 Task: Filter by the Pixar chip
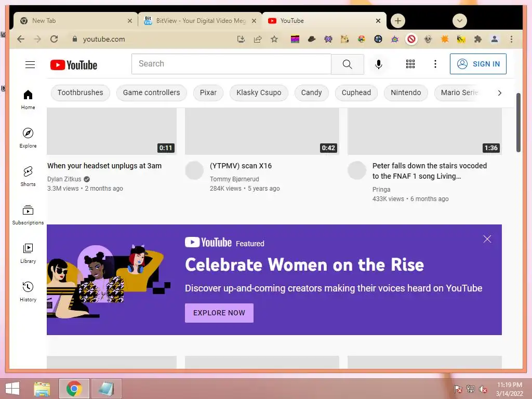208,92
